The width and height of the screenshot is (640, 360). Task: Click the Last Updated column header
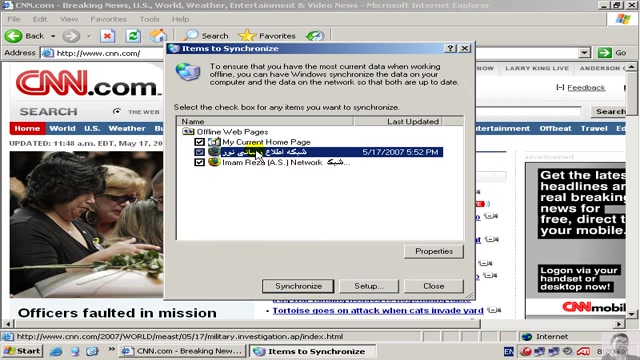pos(398,121)
